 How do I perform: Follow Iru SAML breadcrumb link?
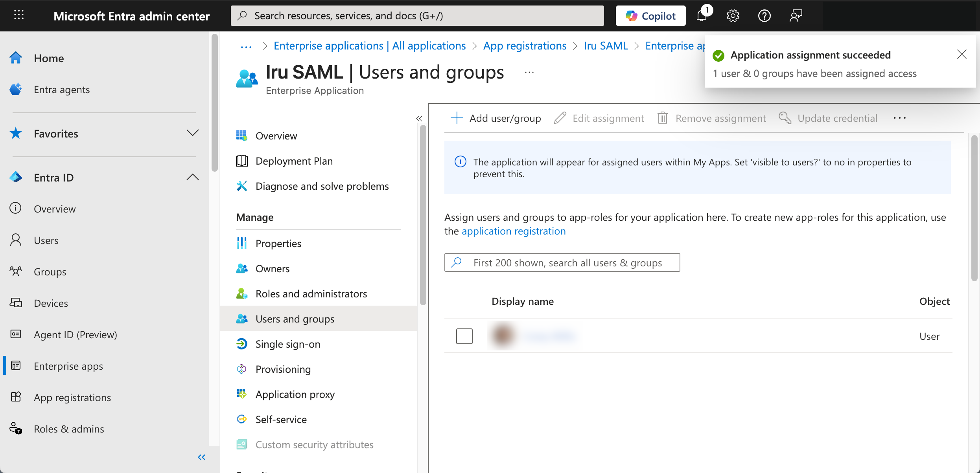tap(606, 46)
